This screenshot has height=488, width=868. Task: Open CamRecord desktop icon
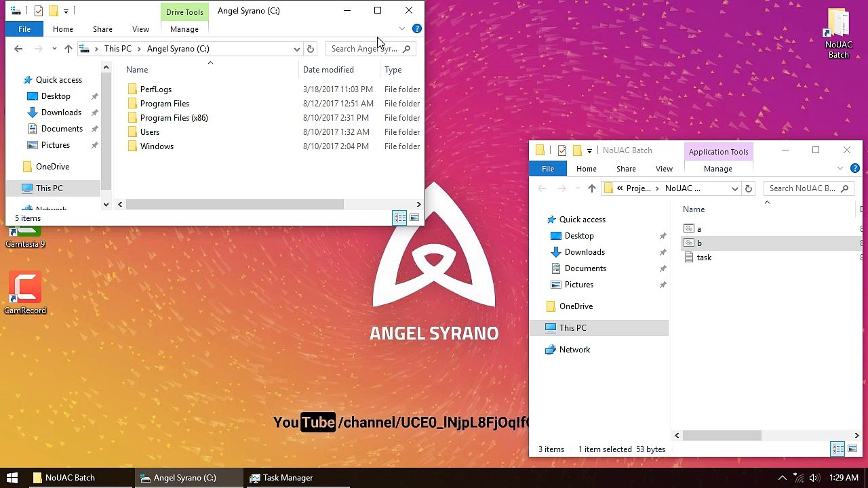click(25, 293)
